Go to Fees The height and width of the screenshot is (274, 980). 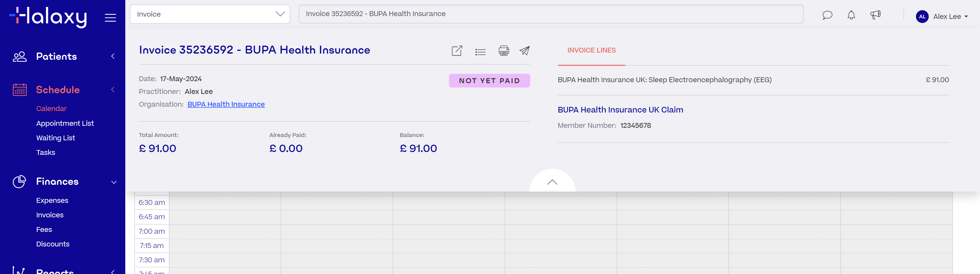[44, 229]
